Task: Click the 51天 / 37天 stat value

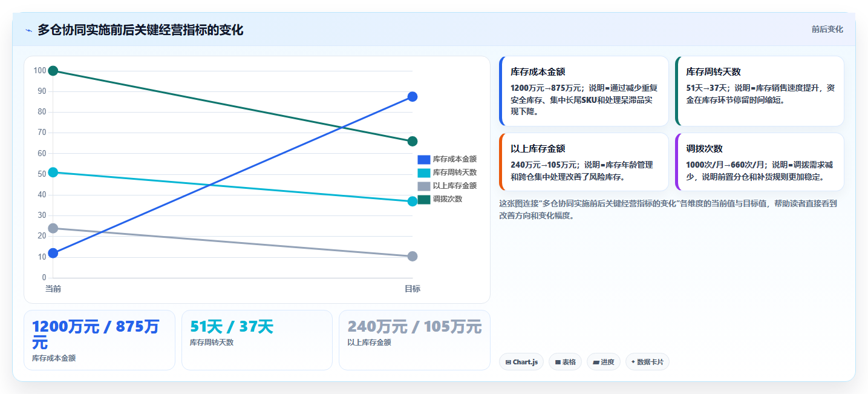Action: click(x=232, y=327)
